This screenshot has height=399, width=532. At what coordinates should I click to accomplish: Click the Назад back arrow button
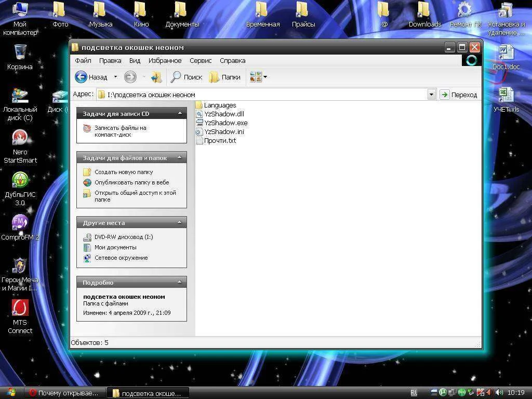tap(81, 77)
